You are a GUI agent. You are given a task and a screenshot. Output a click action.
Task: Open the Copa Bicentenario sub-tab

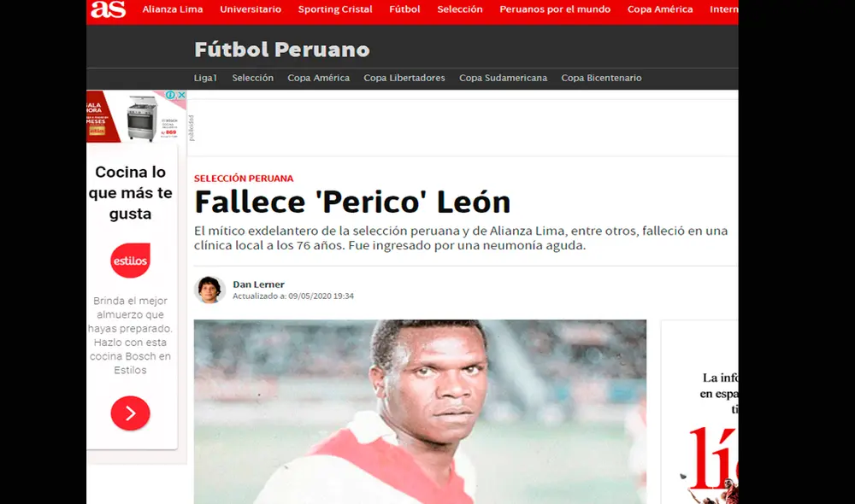[601, 78]
